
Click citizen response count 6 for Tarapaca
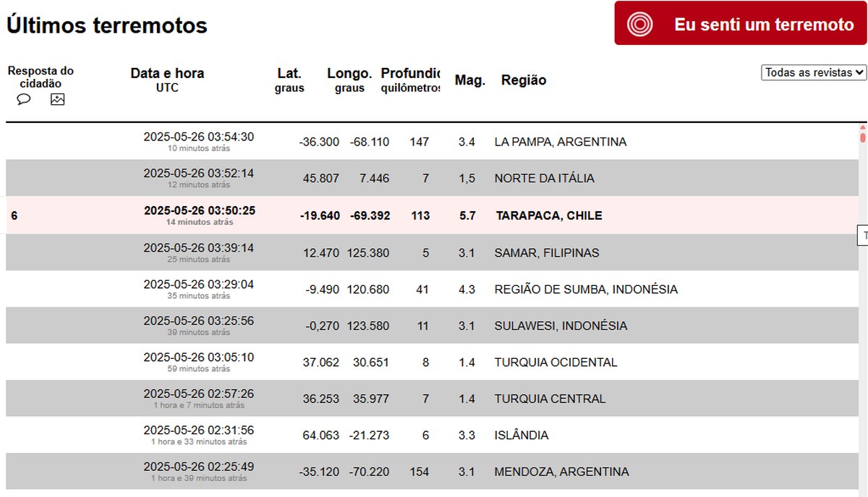coord(14,216)
